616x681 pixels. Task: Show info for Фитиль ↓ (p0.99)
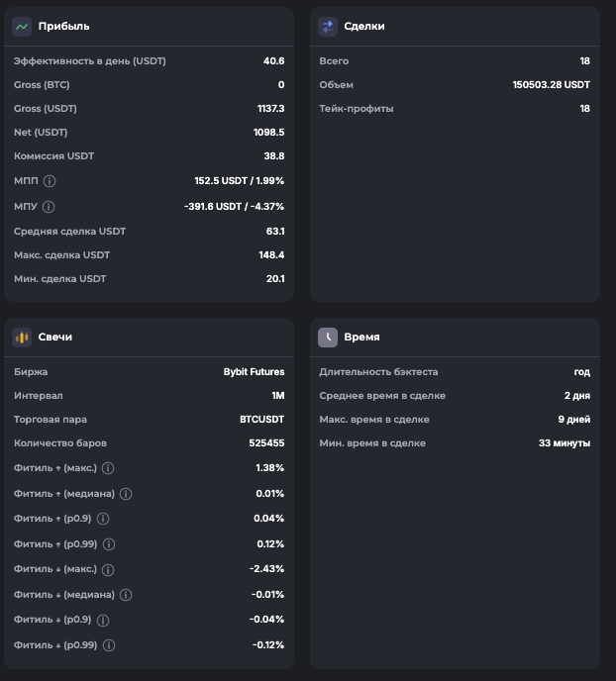pyautogui.click(x=109, y=645)
